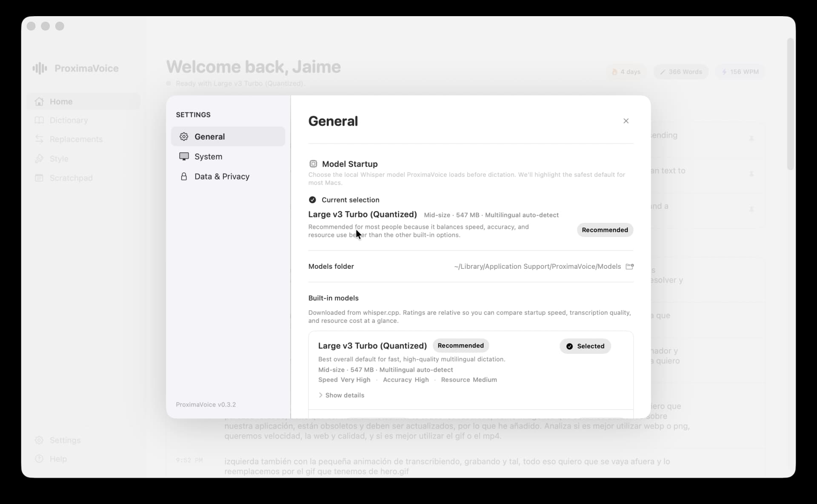Close the settings dialog with the X
The width and height of the screenshot is (817, 504).
coord(626,121)
